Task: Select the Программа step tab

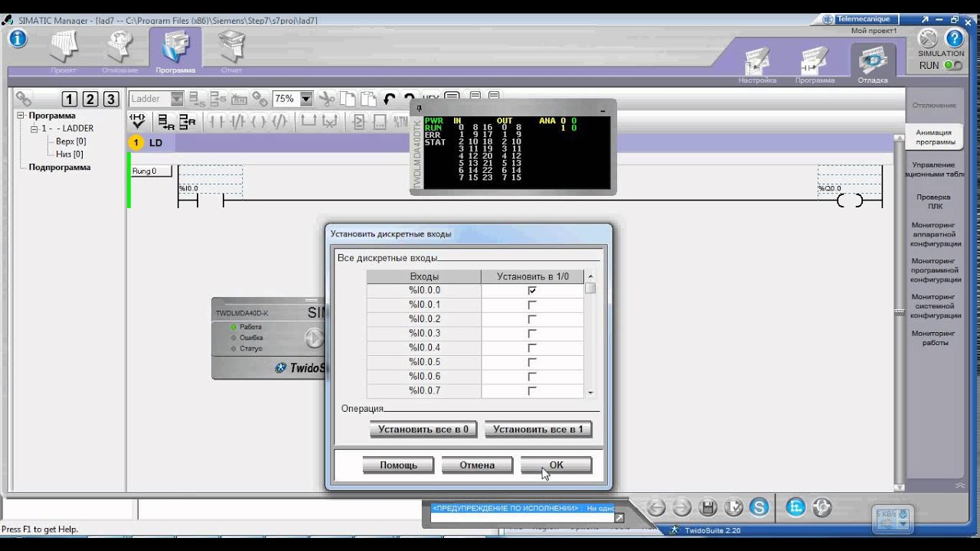Action: pos(176,51)
